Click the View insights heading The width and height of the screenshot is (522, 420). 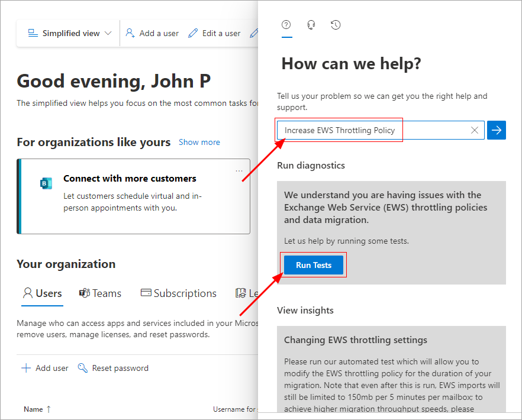pyautogui.click(x=305, y=310)
